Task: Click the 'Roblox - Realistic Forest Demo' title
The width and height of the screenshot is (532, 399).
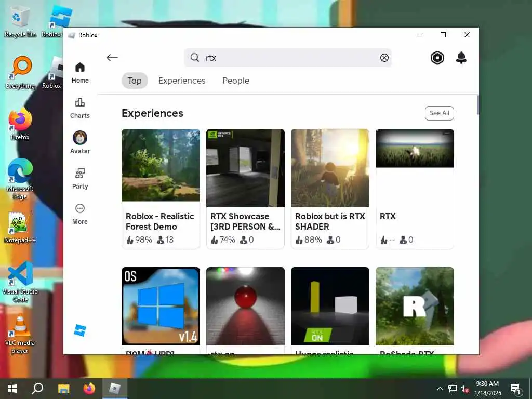Action: [x=160, y=221]
